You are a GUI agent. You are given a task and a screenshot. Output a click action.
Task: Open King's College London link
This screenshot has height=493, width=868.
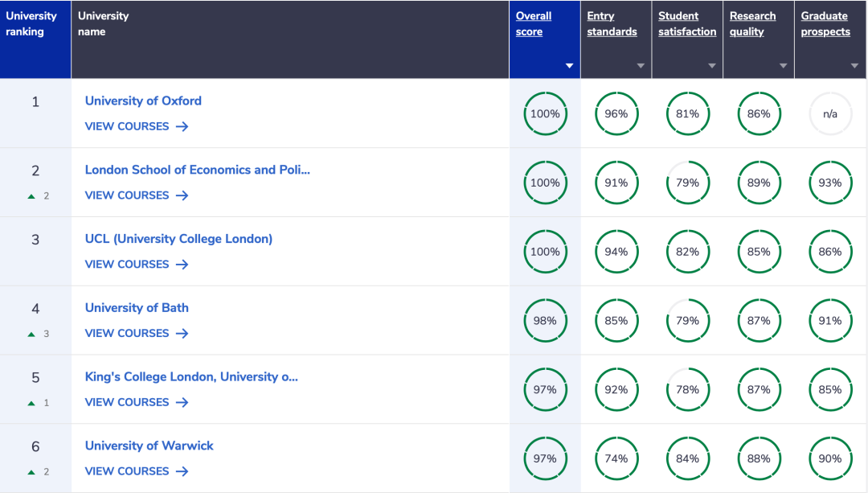click(191, 376)
